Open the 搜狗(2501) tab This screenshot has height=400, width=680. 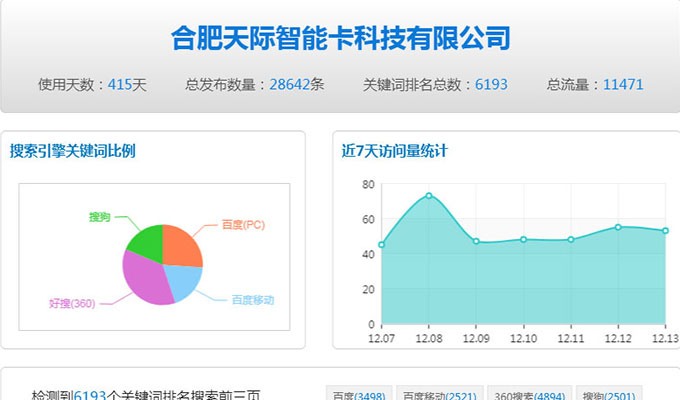[609, 395]
